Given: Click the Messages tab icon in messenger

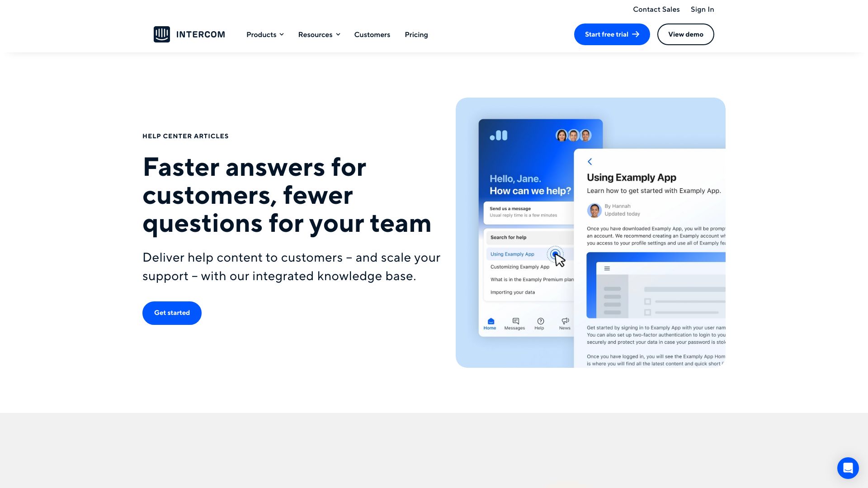Looking at the screenshot, I should click(x=514, y=321).
